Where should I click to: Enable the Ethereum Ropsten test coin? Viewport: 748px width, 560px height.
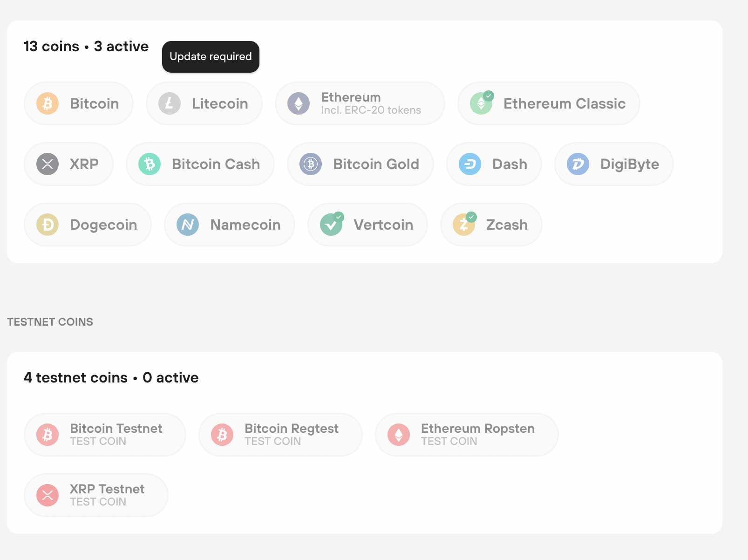[x=466, y=434]
